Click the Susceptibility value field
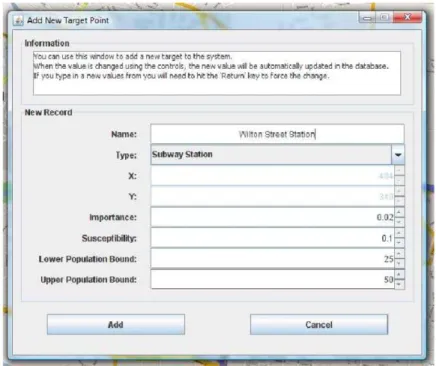436x366 pixels. coord(273,238)
